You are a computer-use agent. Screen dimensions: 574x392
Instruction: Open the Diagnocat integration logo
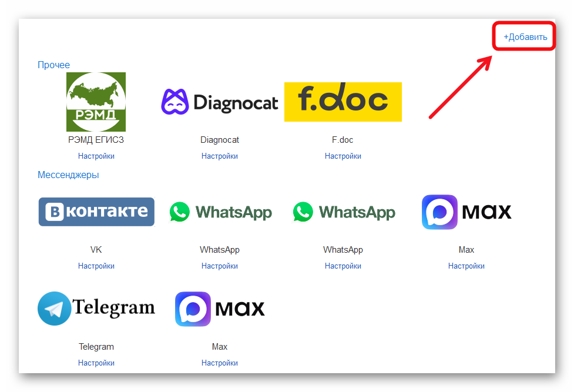(x=220, y=102)
